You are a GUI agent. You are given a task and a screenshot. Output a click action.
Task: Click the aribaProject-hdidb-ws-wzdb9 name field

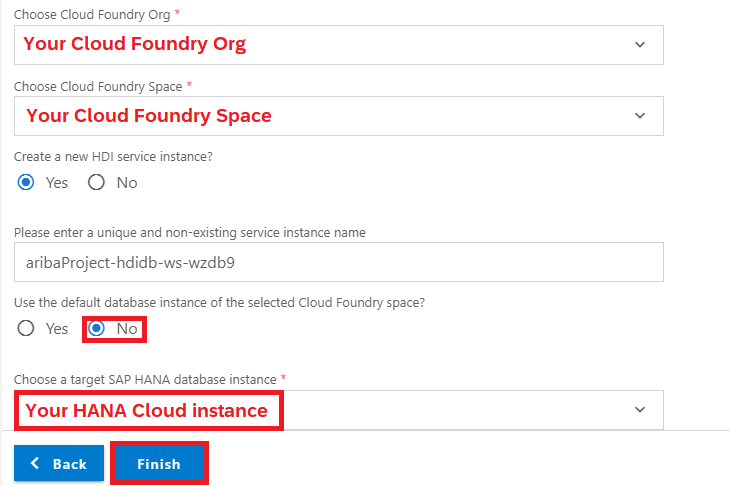[338, 262]
